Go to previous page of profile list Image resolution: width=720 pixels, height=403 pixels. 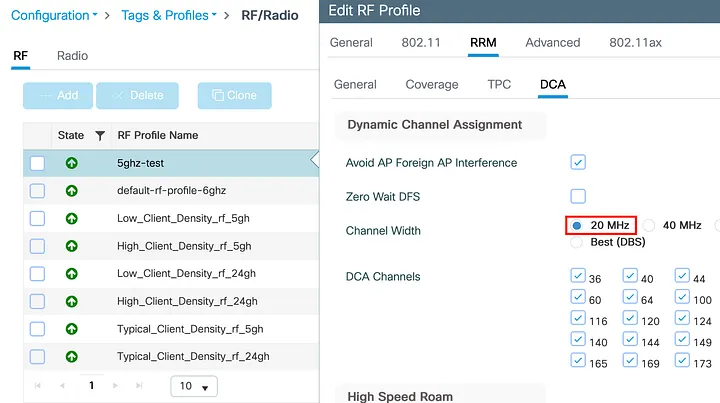(62, 385)
